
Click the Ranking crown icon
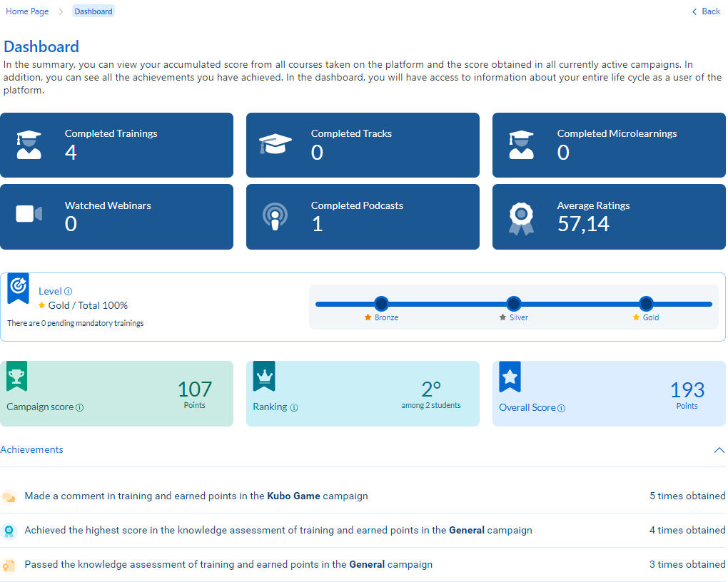pos(263,376)
